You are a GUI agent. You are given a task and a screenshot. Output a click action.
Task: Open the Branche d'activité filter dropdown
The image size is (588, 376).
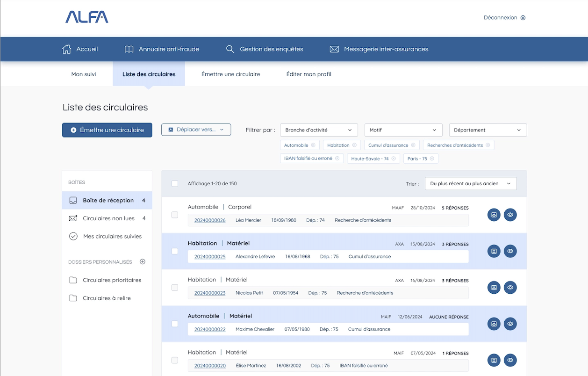(x=319, y=130)
